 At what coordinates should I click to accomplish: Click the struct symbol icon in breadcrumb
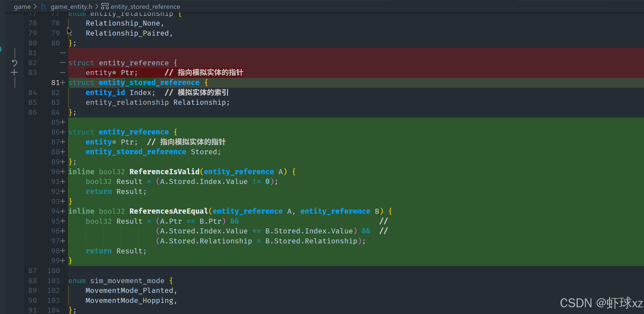point(105,6)
